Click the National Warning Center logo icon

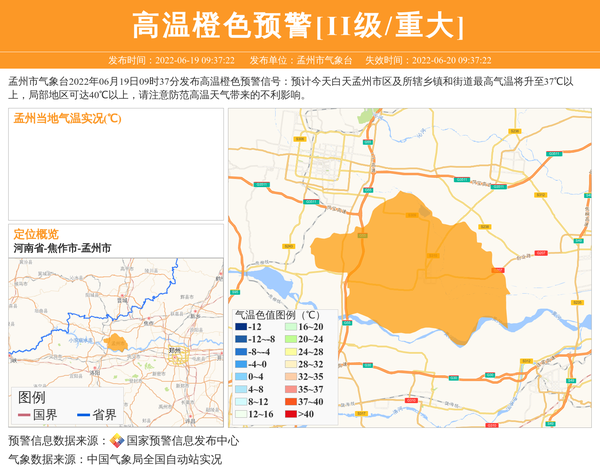click(117, 441)
